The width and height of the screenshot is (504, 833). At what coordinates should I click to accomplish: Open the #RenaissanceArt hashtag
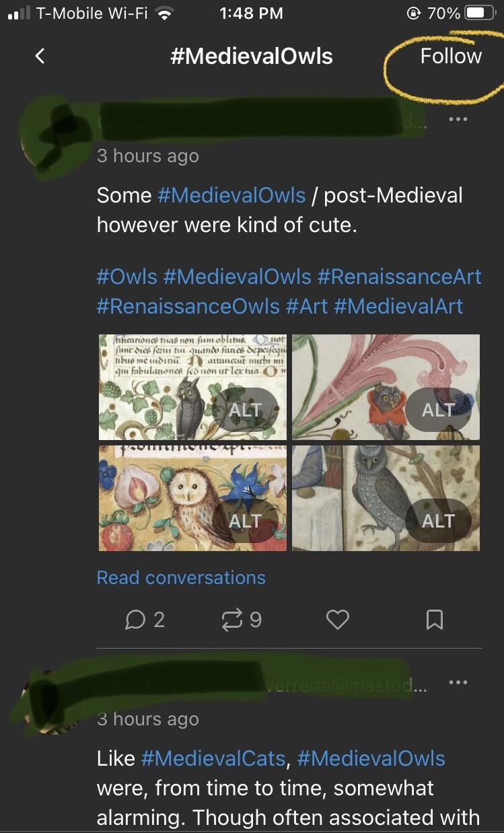[400, 277]
